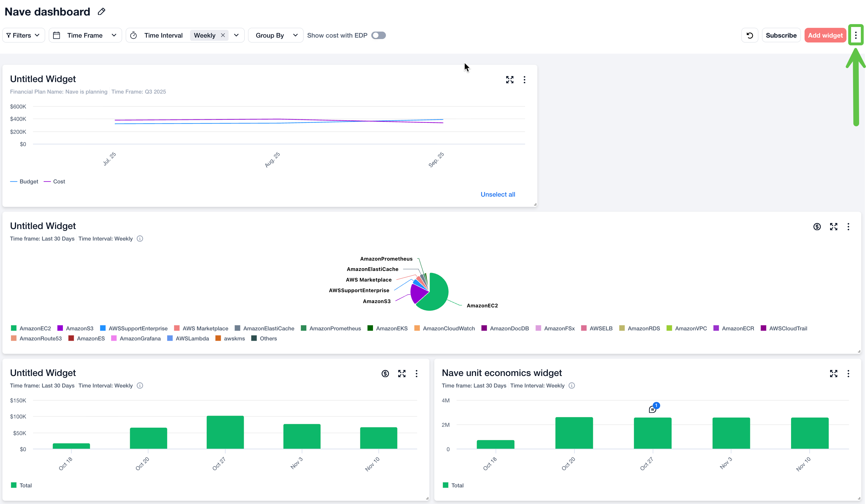This screenshot has height=504, width=866.
Task: Click the AmazonS3 color swatch in the pie legend
Action: tap(60, 328)
